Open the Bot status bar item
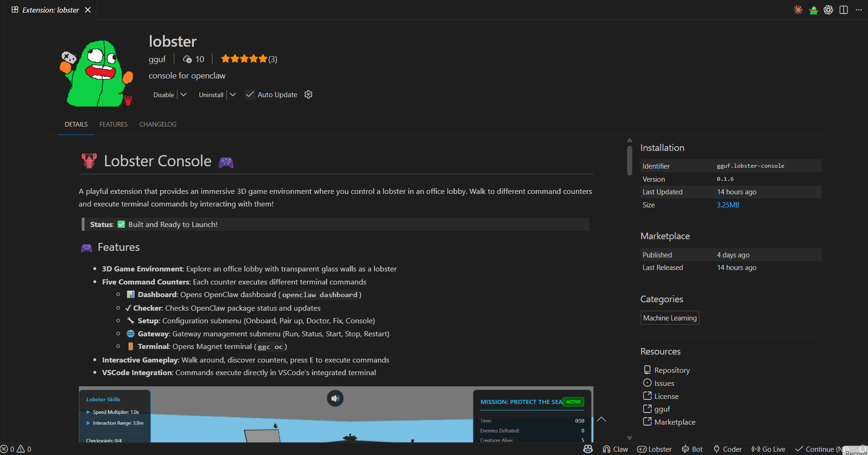Image resolution: width=868 pixels, height=455 pixels. click(692, 449)
